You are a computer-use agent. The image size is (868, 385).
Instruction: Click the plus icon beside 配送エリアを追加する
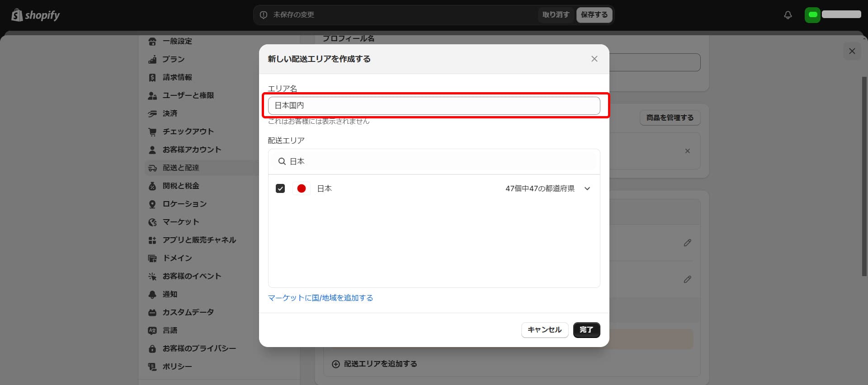(x=335, y=364)
